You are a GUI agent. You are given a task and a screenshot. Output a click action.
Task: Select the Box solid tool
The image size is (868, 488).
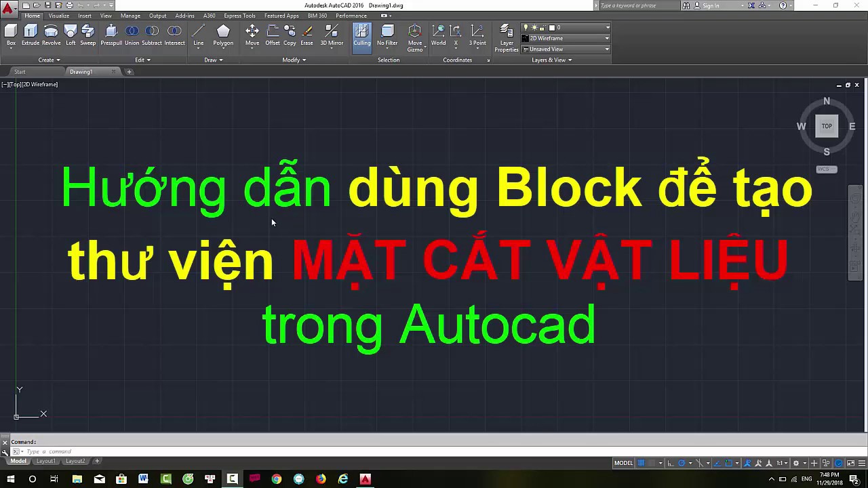(11, 35)
